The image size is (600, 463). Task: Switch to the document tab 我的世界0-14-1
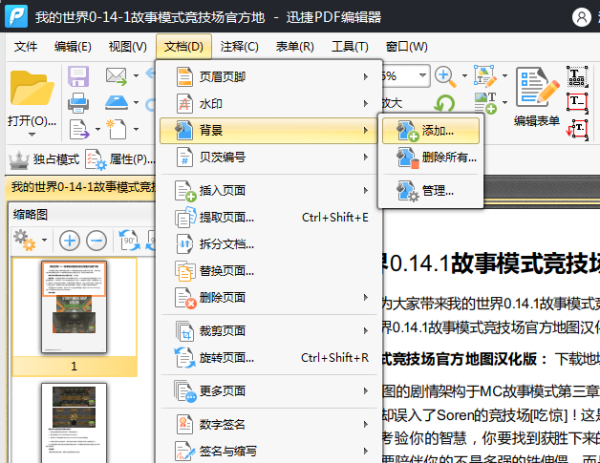80,187
